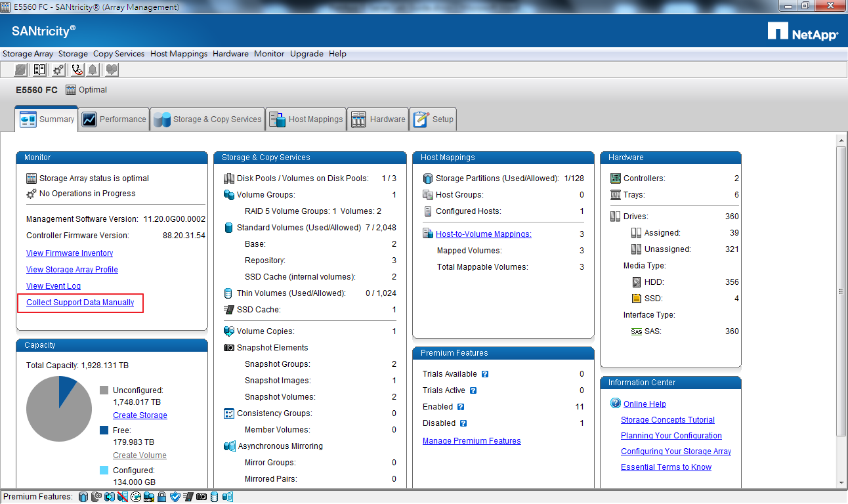Click the stacked disks thin provisioning status icon
Screen dimensions: 848x504
click(x=214, y=497)
